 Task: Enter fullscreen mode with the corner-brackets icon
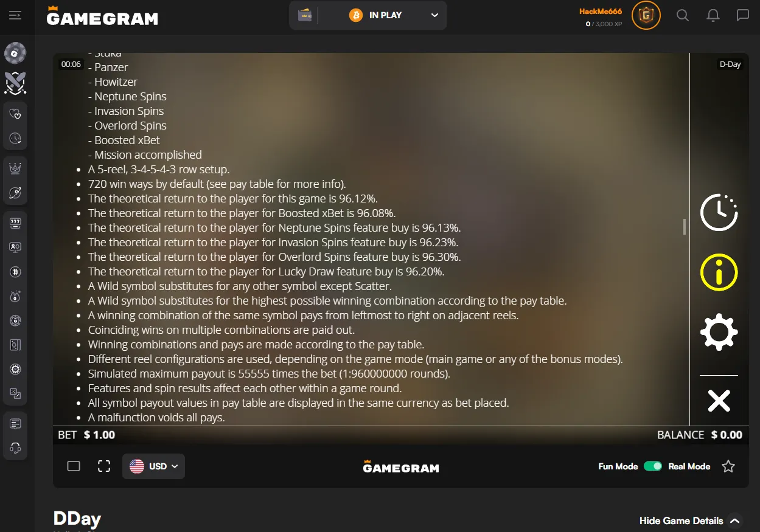tap(104, 466)
